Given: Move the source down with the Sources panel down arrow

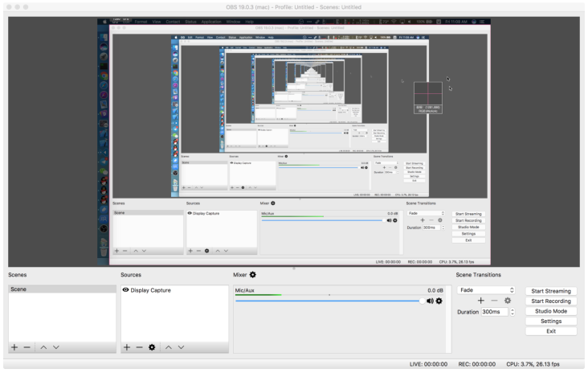Looking at the screenshot, I should tap(181, 347).
